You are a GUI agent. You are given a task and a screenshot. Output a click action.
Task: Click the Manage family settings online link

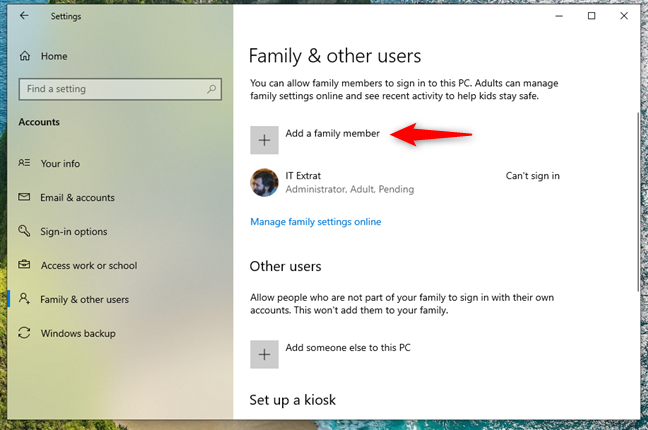tap(316, 222)
